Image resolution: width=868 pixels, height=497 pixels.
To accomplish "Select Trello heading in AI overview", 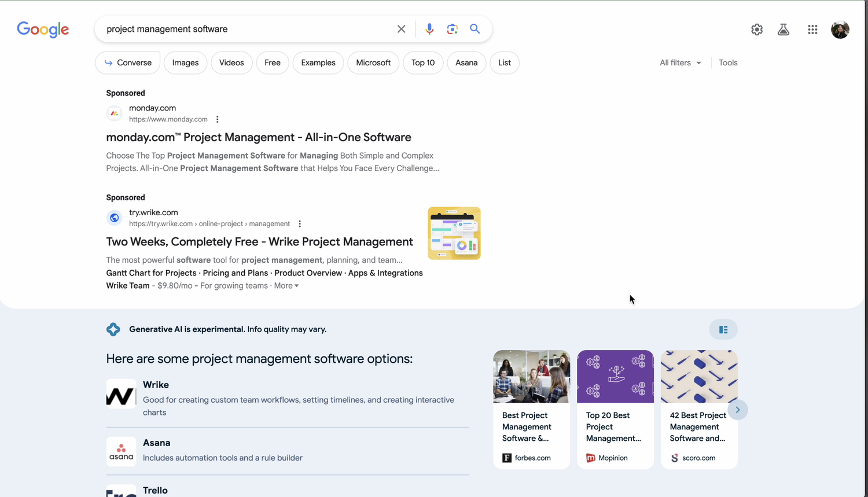I will [155, 490].
